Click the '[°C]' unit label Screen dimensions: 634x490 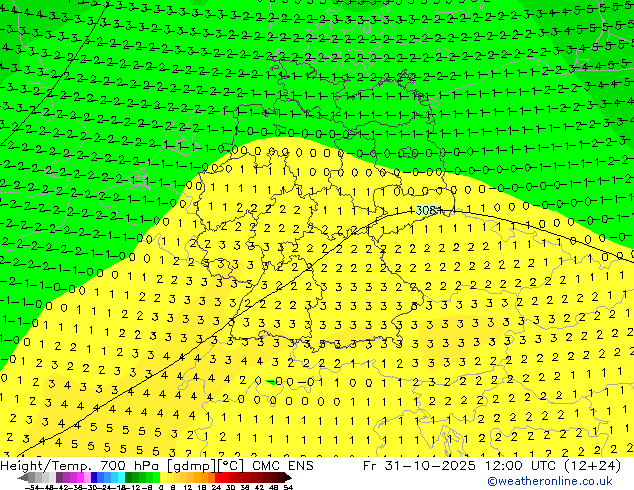(x=230, y=466)
